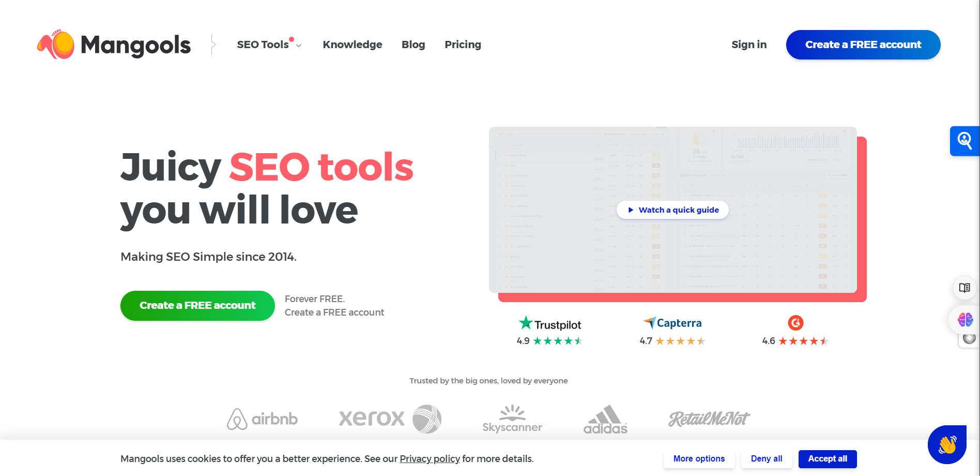Open the Privacy policy link
The width and height of the screenshot is (980, 476).
click(x=430, y=459)
